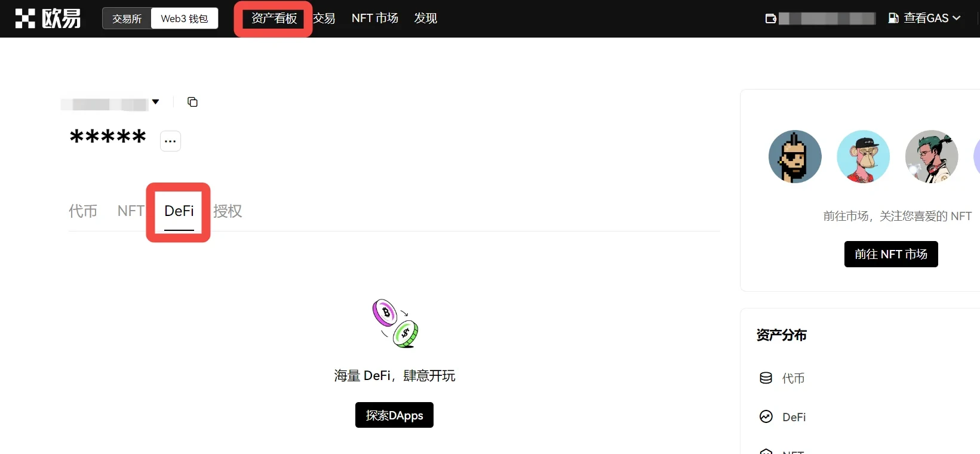Expand the 查看GAS dropdown chevron
The height and width of the screenshot is (454, 980).
(x=956, y=18)
